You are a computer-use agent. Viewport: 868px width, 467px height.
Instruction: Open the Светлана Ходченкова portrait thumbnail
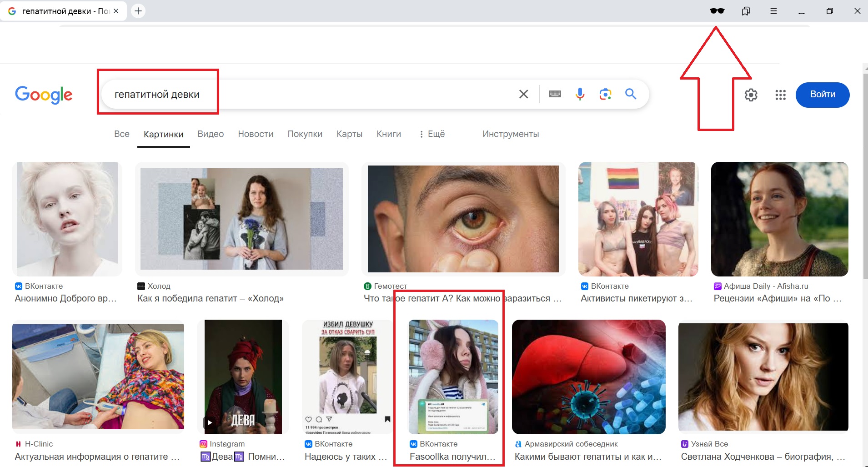[x=763, y=377]
